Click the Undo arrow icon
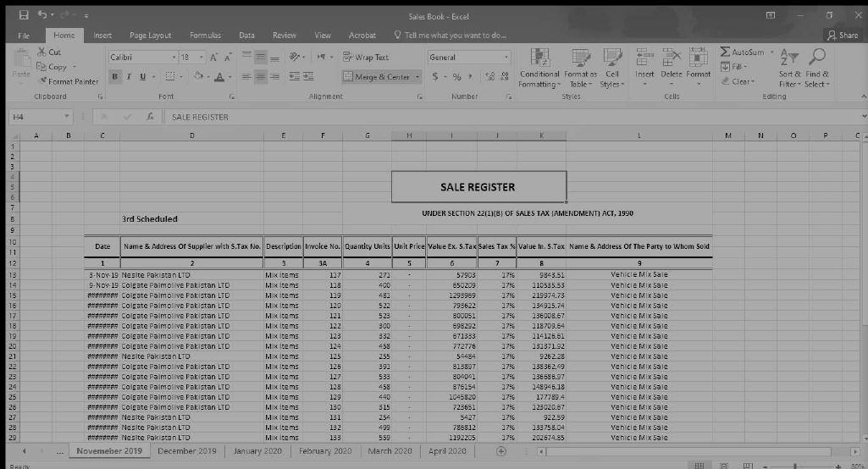 [42, 15]
